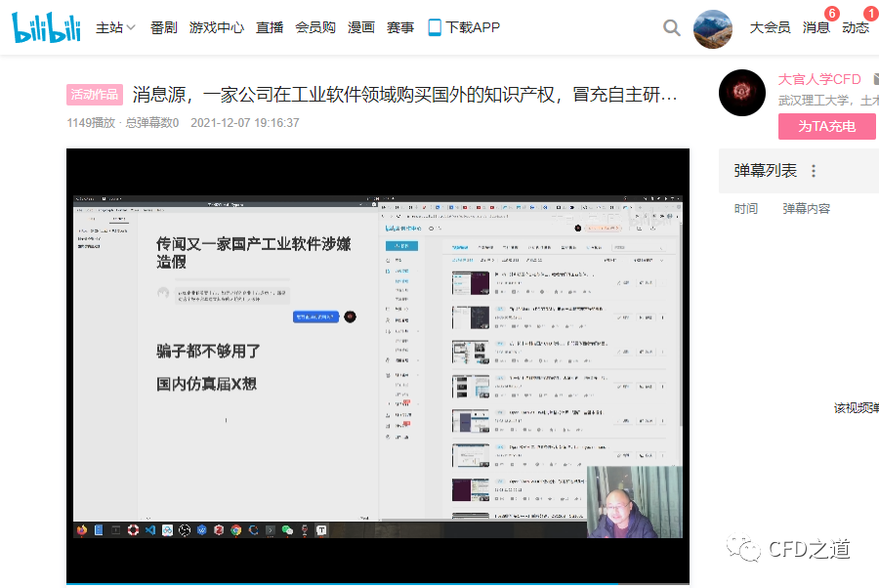Open the three-dot menu beside 弹幕列表
Viewport: 879px width, 588px height.
coord(814,170)
